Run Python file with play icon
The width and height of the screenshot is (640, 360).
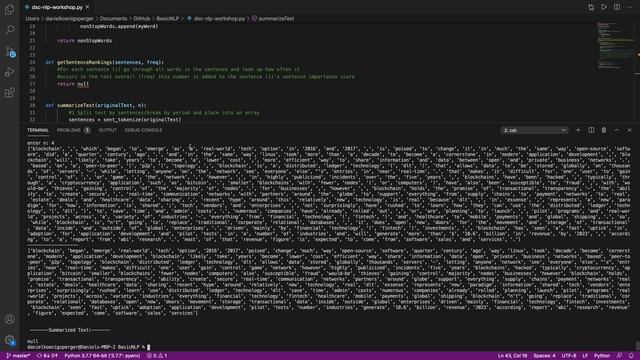click(x=604, y=7)
